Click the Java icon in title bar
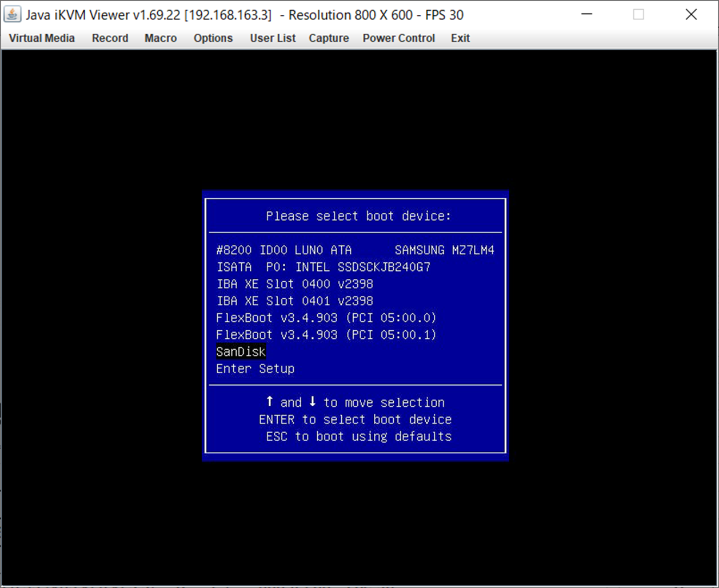The image size is (719, 588). [x=12, y=14]
